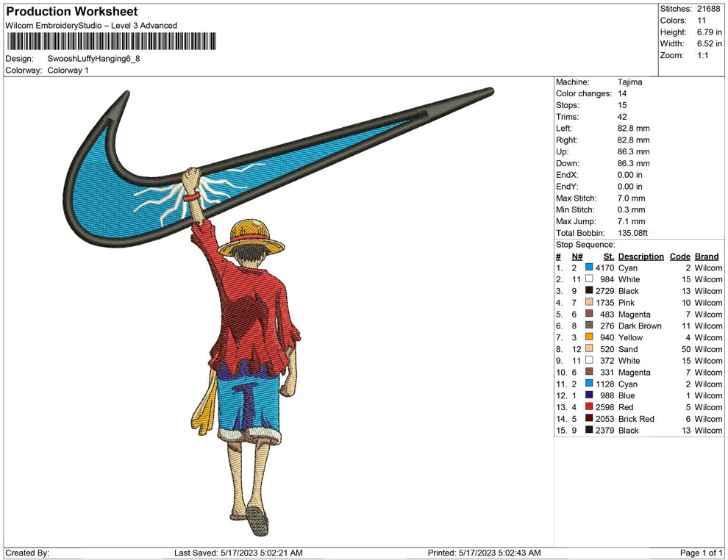
Task: Click the 'Page 1 of 1' indicator
Action: [701, 553]
